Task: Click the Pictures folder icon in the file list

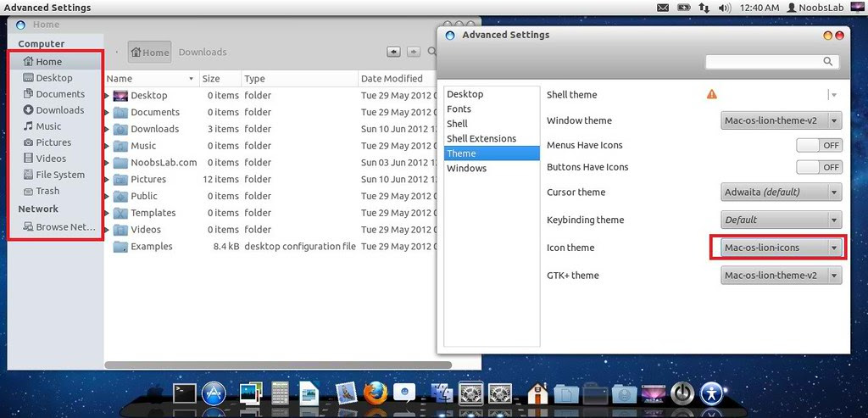Action: (120, 180)
